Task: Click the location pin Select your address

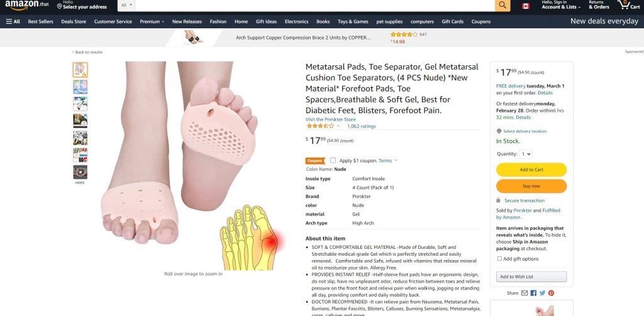Action: [82, 5]
